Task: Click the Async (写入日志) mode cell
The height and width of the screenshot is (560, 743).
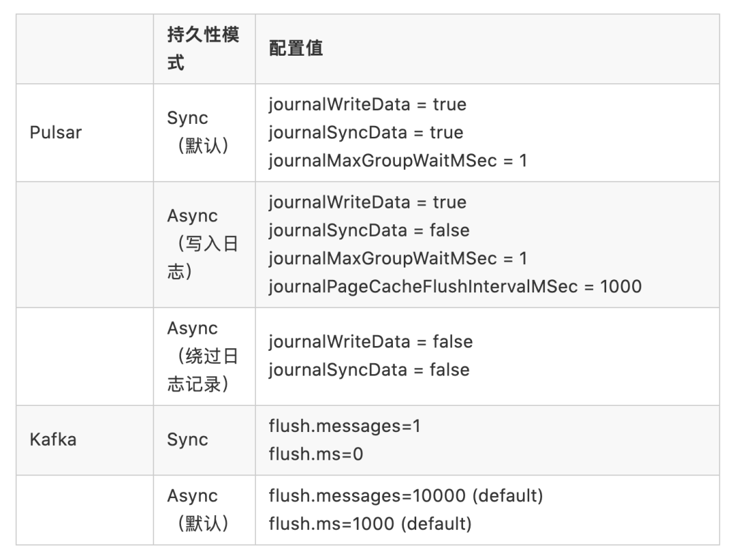Action: point(203,244)
